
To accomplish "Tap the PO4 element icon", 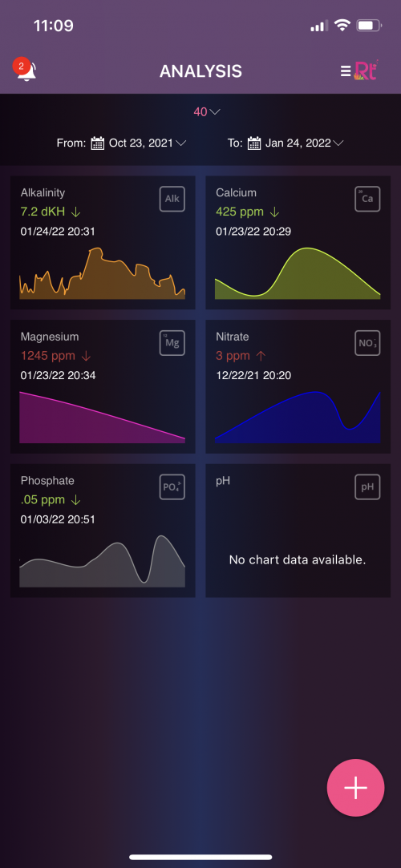I will tap(172, 486).
